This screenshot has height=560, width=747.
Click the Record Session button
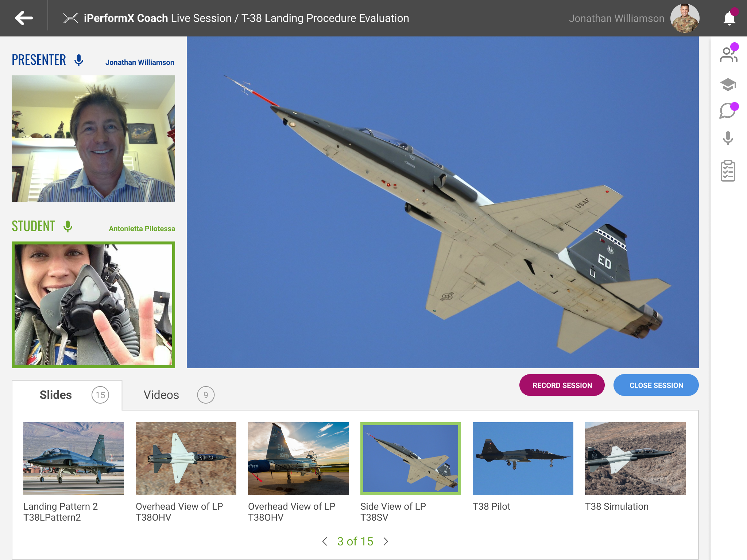point(562,385)
